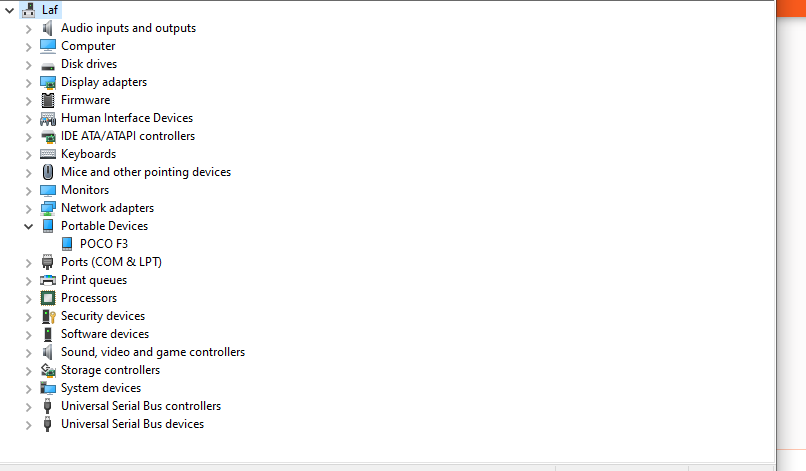Expand the Monitors category
This screenshot has width=806, height=471.
(28, 190)
